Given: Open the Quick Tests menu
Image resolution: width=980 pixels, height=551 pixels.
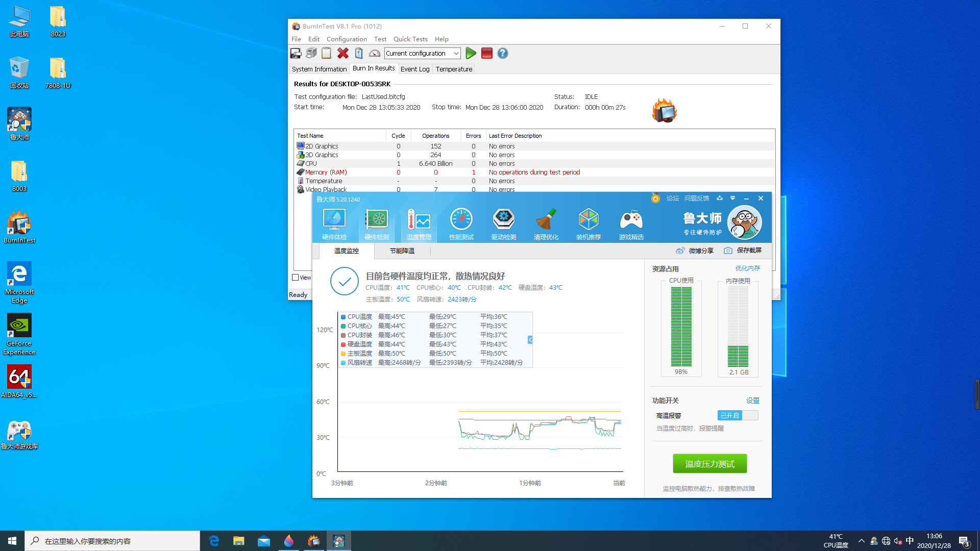Looking at the screenshot, I should tap(410, 39).
